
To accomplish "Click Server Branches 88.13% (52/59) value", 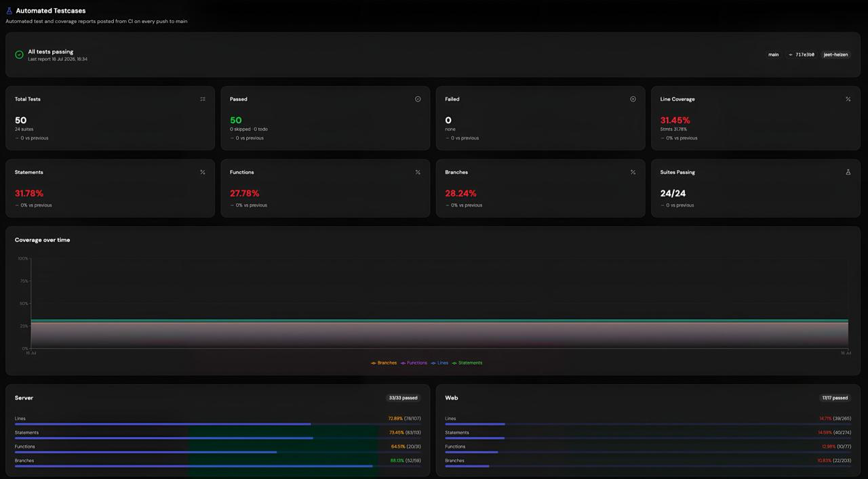I will pyautogui.click(x=406, y=461).
